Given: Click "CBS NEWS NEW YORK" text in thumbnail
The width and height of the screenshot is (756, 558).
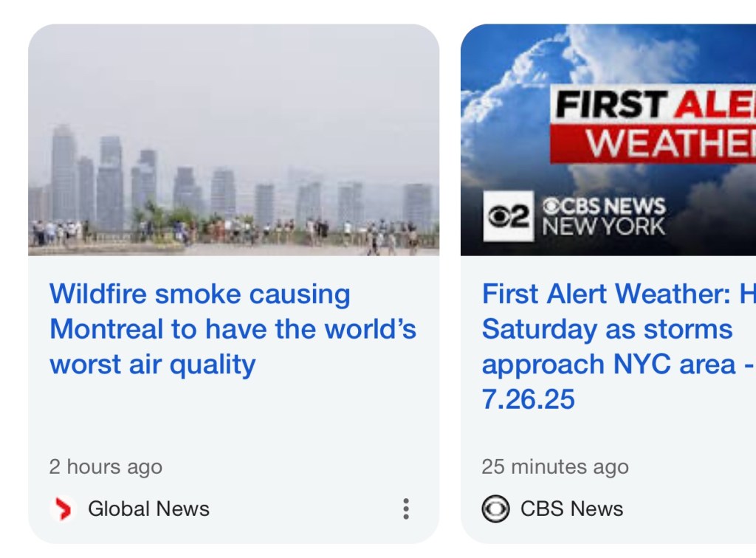Looking at the screenshot, I should (x=604, y=216).
